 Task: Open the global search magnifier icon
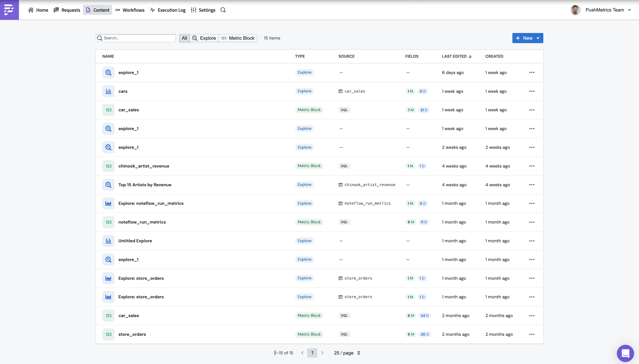(x=223, y=10)
